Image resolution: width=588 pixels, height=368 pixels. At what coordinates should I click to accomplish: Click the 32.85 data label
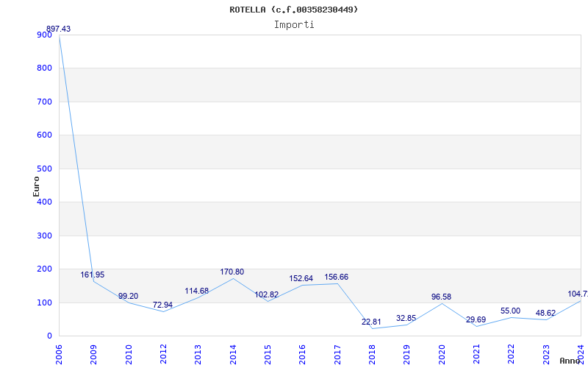406,319
